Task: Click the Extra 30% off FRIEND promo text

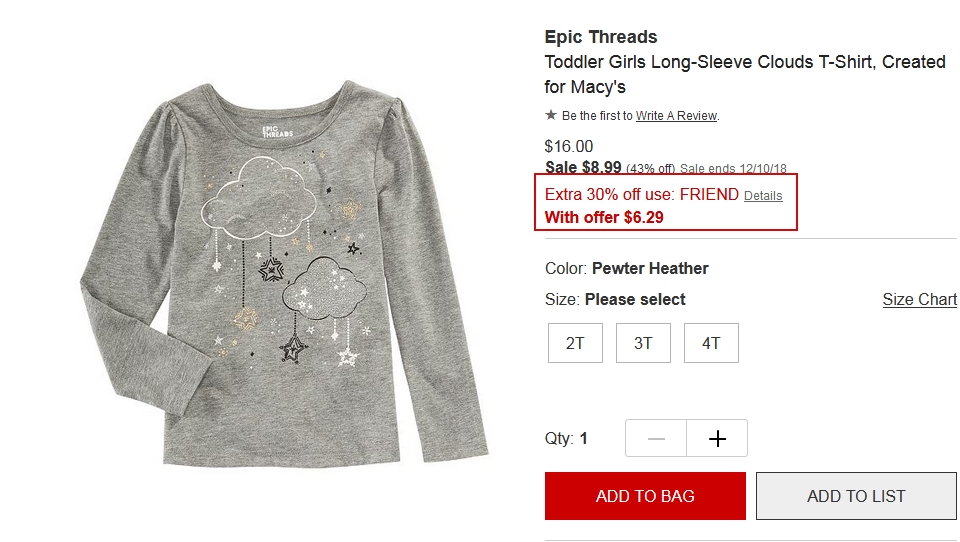Action: coord(642,195)
